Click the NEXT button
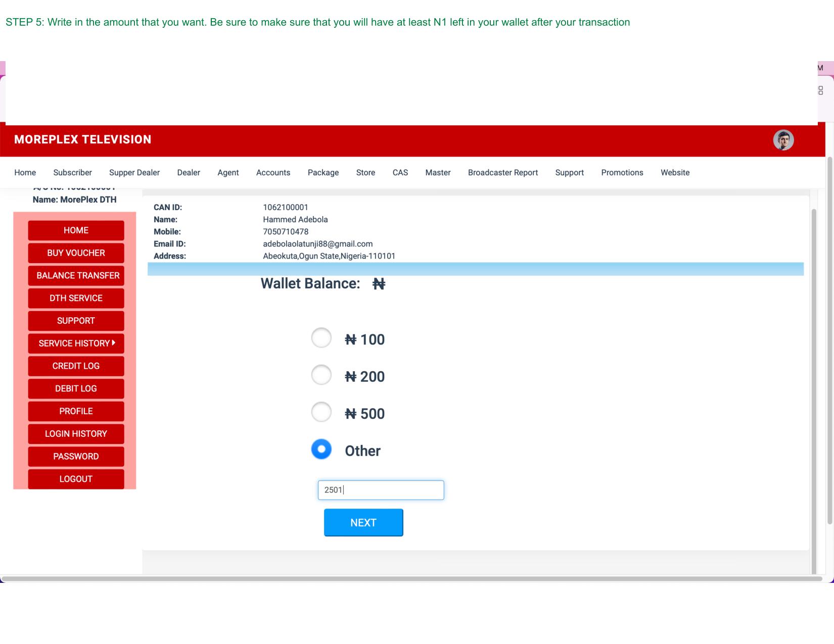The height and width of the screenshot is (644, 834). [363, 522]
